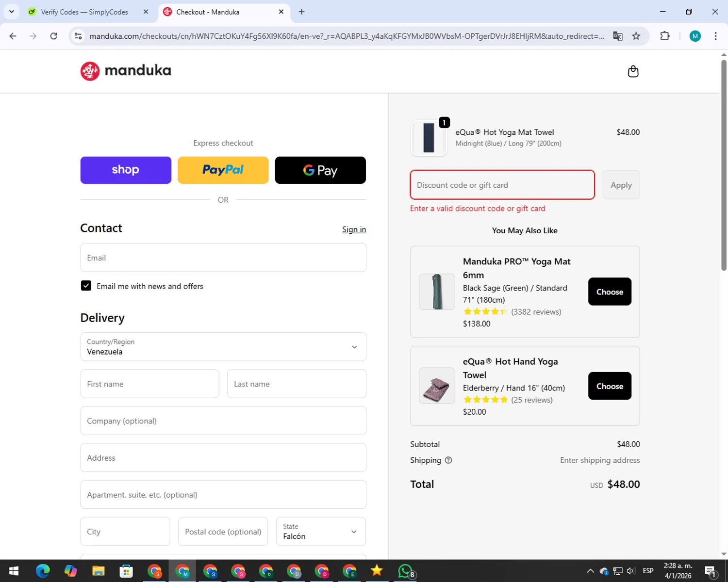Viewport: 728px width, 582px height.
Task: Click the page vertical scrollbar thumb
Action: point(724,165)
